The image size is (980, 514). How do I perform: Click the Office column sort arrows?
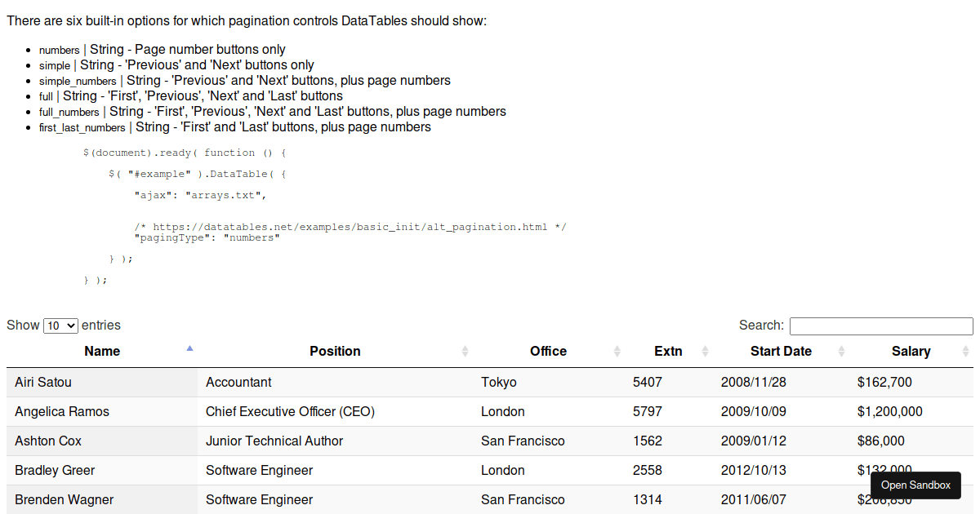coord(617,351)
